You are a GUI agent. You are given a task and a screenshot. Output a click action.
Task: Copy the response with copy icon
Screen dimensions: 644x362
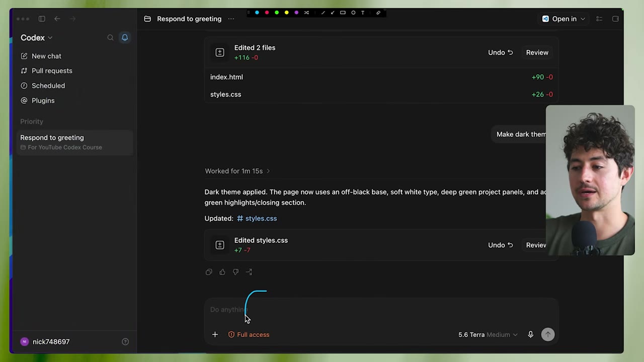point(209,272)
